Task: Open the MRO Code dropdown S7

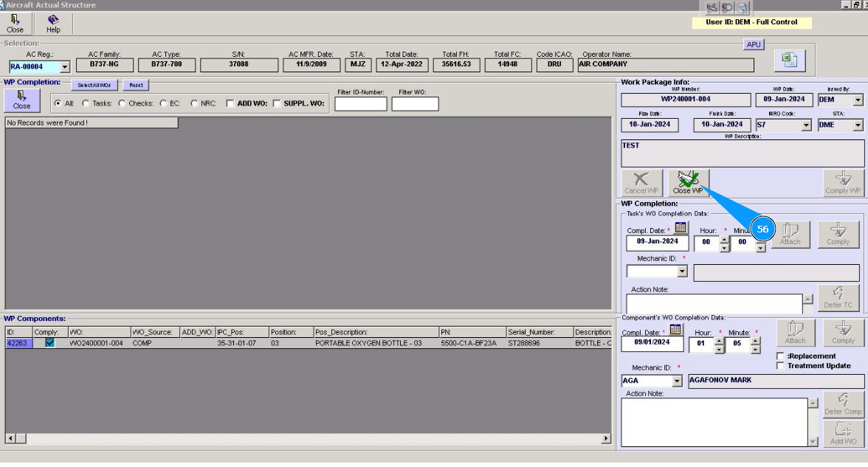Action: (x=806, y=125)
